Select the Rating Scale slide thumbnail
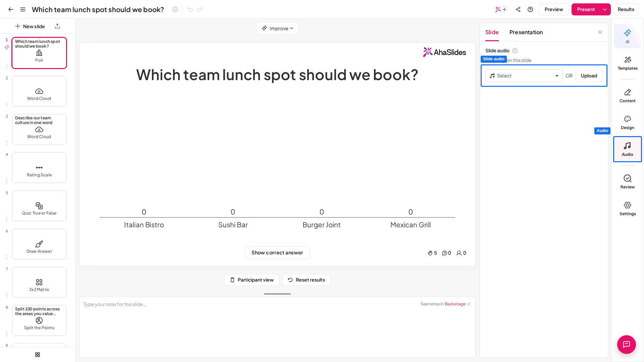This screenshot has width=644, height=362. coord(39,168)
